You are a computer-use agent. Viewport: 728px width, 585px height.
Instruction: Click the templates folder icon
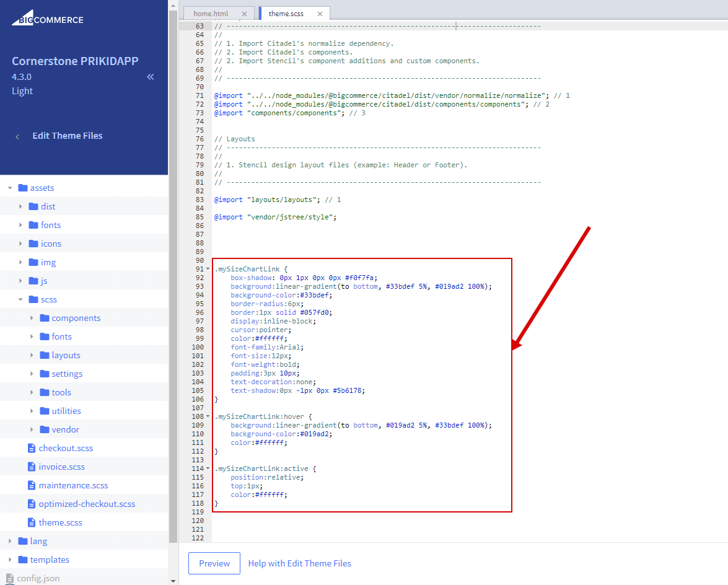pyautogui.click(x=23, y=560)
